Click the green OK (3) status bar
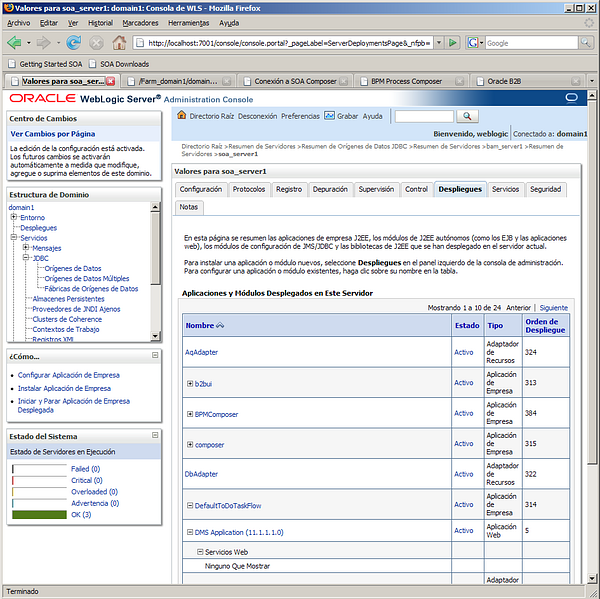600x599 pixels. (x=38, y=514)
